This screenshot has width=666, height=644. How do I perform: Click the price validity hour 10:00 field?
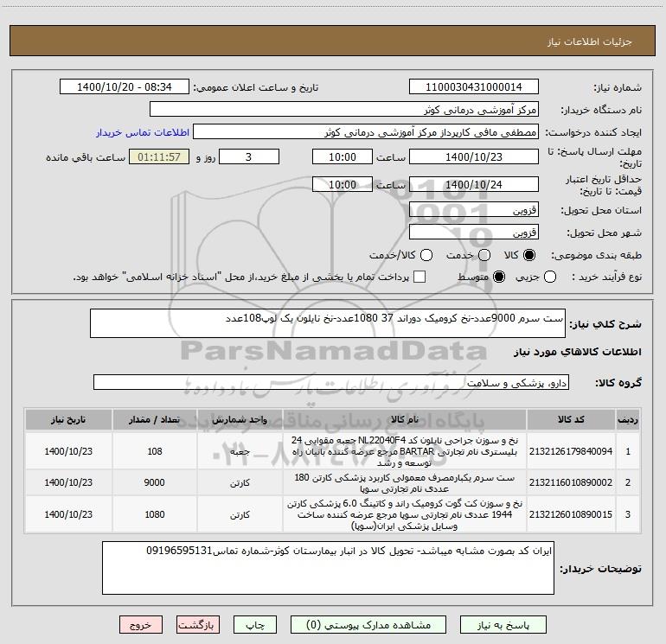pos(343,184)
